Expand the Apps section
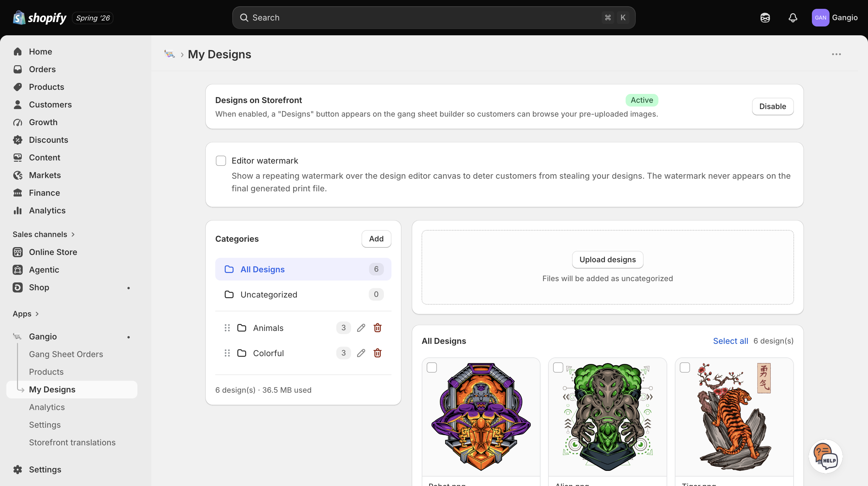The image size is (868, 486). (26, 314)
